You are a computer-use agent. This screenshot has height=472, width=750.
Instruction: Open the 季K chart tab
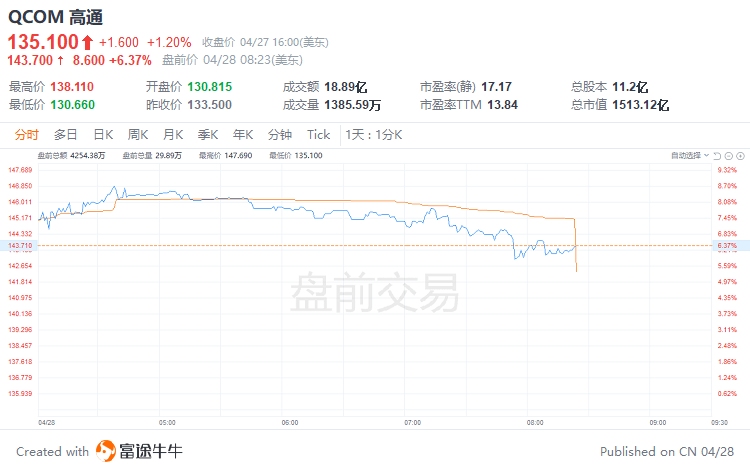point(208,135)
